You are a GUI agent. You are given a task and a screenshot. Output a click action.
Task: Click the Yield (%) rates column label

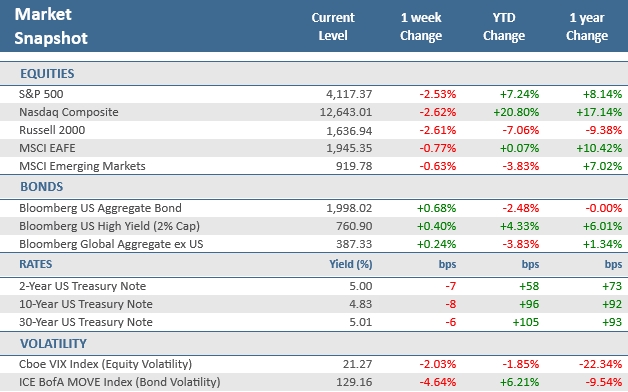(351, 264)
